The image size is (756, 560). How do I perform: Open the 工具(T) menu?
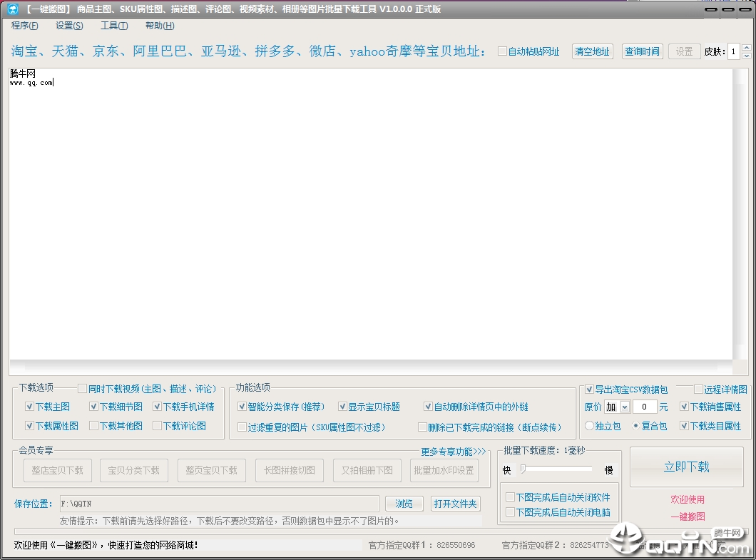(114, 26)
